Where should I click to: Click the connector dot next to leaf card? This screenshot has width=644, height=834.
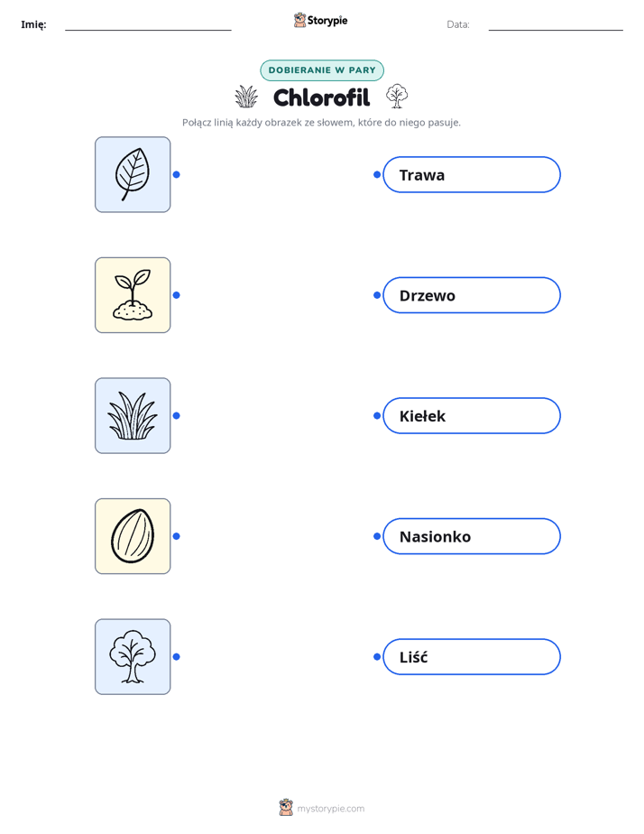177,174
